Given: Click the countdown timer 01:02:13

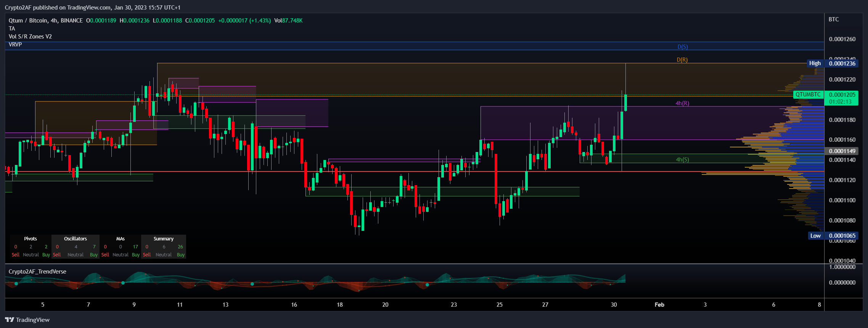Looking at the screenshot, I should 841,102.
